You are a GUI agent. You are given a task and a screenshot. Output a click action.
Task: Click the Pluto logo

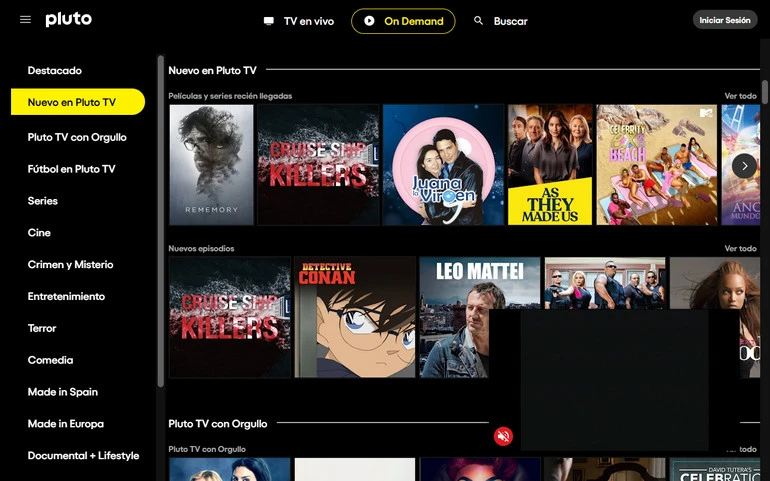point(69,20)
